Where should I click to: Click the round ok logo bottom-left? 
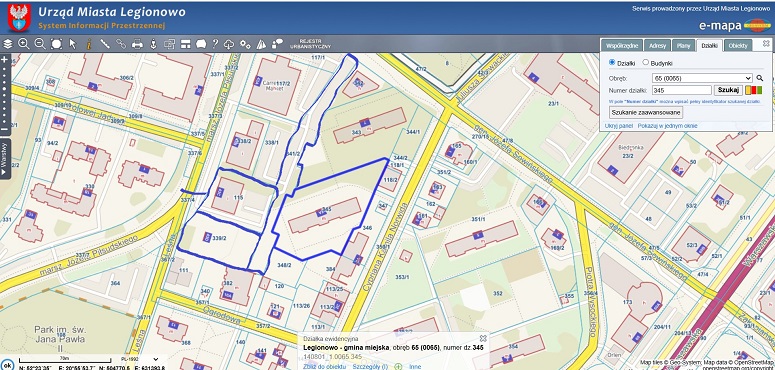pyautogui.click(x=7, y=366)
